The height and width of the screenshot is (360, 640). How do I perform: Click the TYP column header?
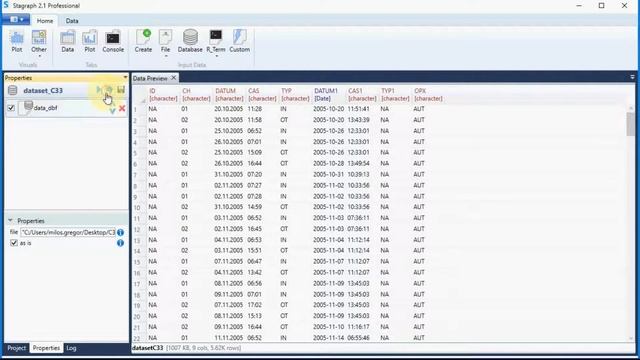point(295,95)
